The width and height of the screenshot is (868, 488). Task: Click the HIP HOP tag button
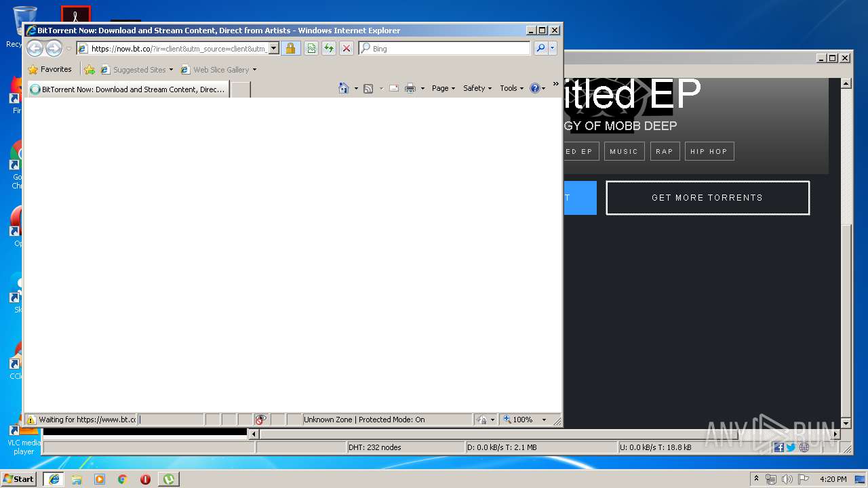[x=709, y=151]
